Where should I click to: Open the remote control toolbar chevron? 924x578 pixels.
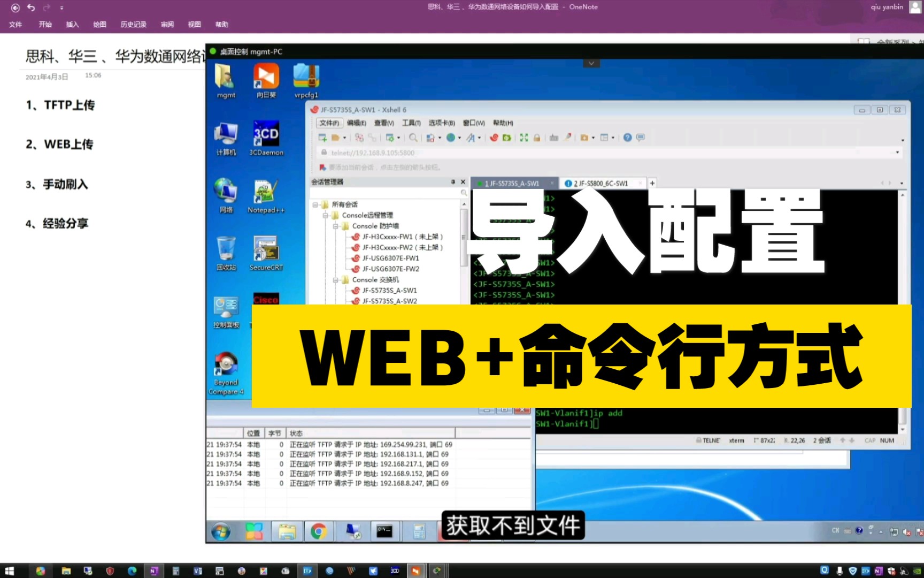point(591,63)
